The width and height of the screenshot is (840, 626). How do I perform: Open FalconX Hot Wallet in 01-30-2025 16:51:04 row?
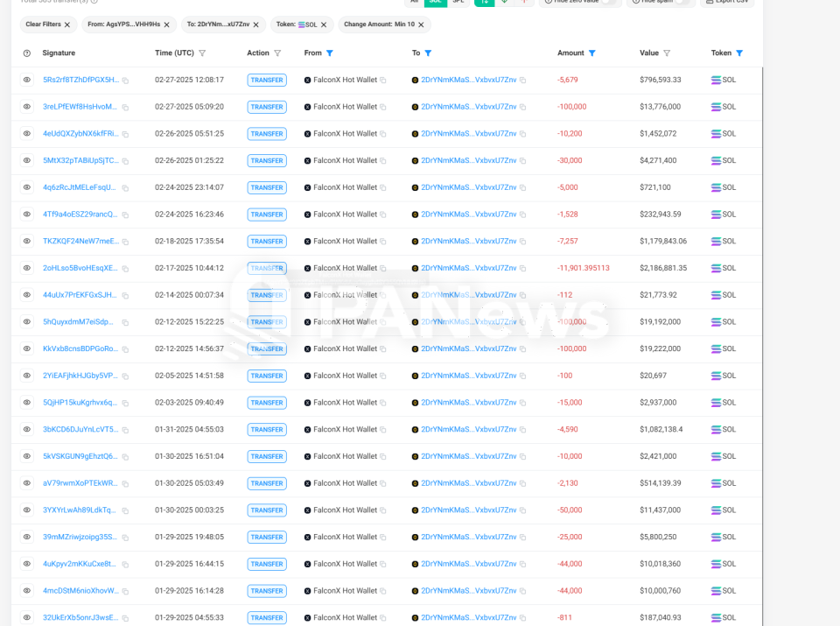pyautogui.click(x=345, y=456)
